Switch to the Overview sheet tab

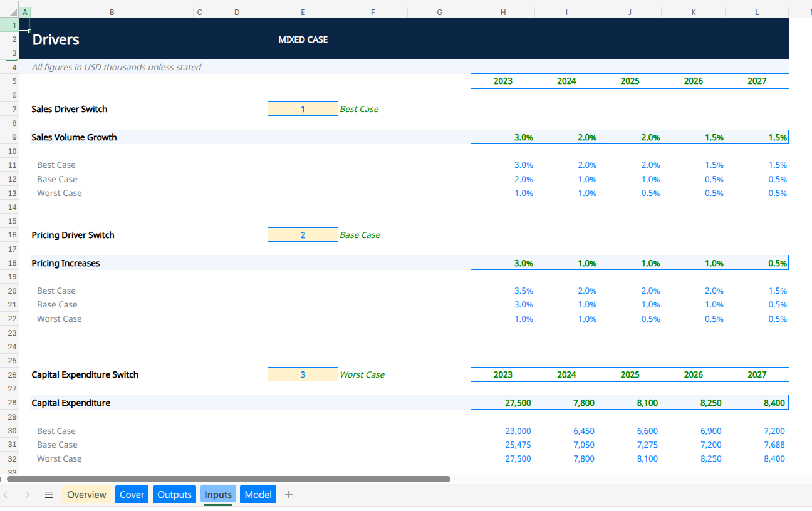[86, 495]
